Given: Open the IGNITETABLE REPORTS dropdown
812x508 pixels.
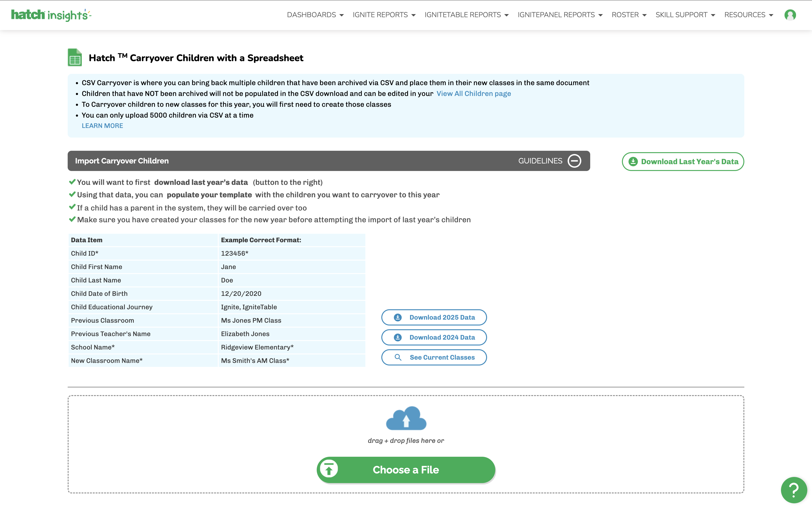Looking at the screenshot, I should (x=467, y=15).
